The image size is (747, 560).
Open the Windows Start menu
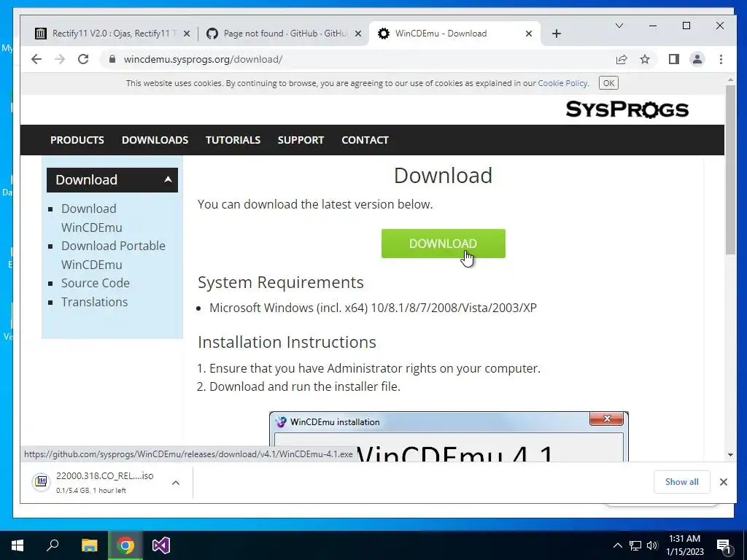pyautogui.click(x=18, y=545)
